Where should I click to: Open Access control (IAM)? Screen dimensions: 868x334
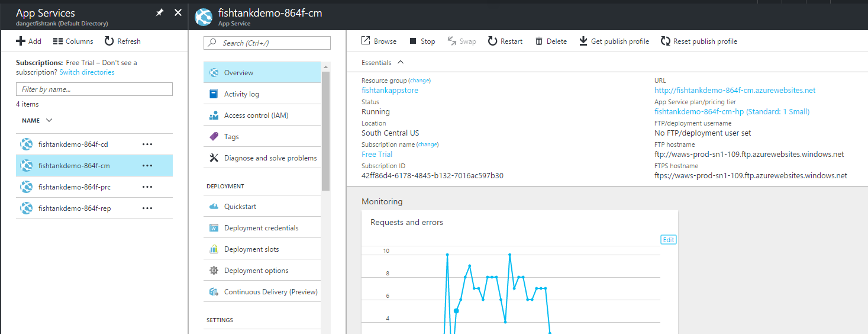[x=262, y=115]
